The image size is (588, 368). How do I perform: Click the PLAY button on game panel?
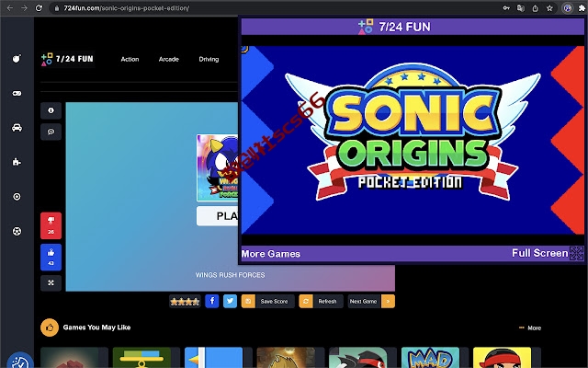(217, 216)
